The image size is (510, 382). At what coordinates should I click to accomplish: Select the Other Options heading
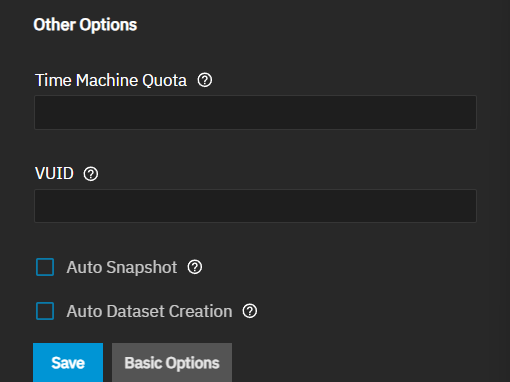[85, 25]
